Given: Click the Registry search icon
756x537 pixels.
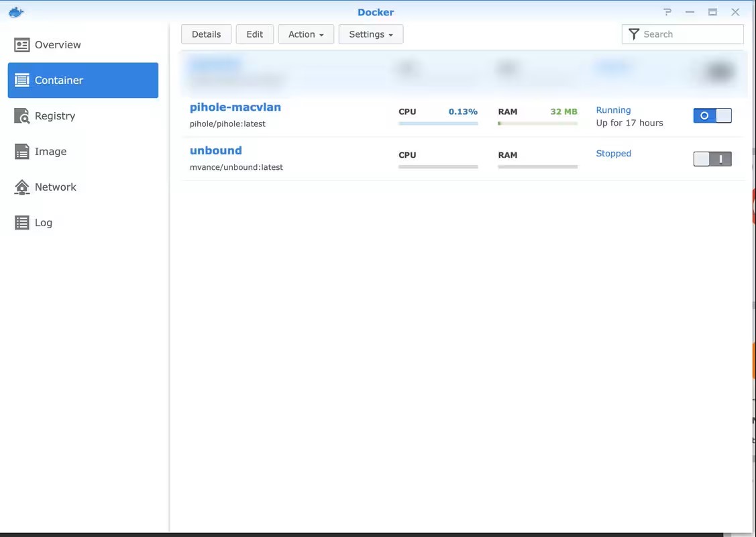Looking at the screenshot, I should point(22,116).
